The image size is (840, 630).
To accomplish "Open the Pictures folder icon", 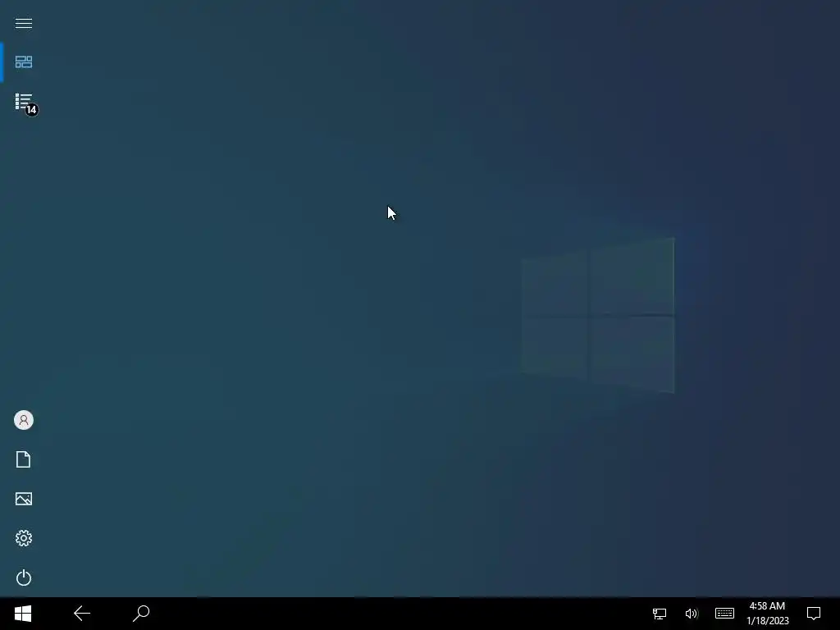I will point(24,499).
